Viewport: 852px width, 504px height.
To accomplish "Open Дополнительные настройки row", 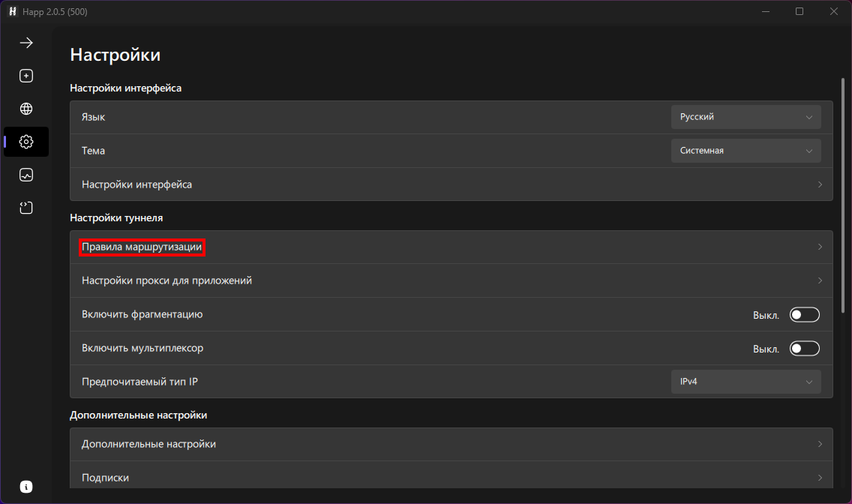I will pos(148,444).
